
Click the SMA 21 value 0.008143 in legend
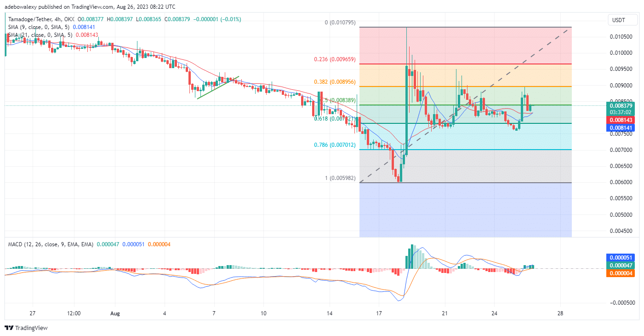click(x=86, y=35)
